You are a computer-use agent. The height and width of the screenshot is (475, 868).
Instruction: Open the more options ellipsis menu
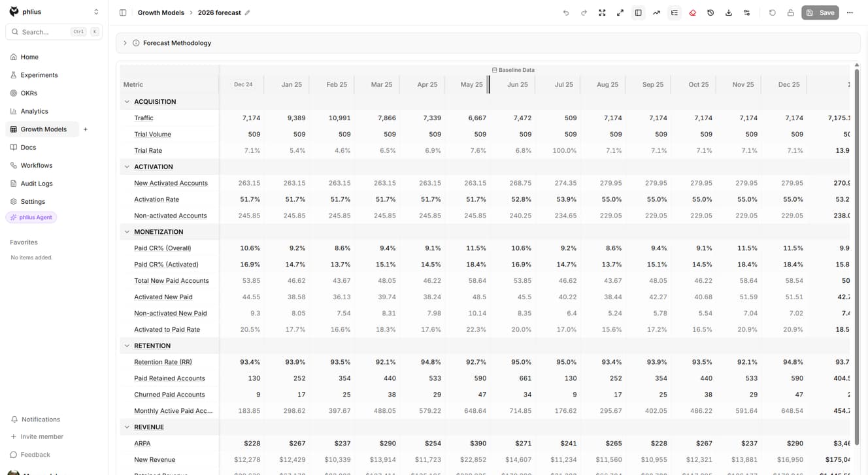(850, 12)
